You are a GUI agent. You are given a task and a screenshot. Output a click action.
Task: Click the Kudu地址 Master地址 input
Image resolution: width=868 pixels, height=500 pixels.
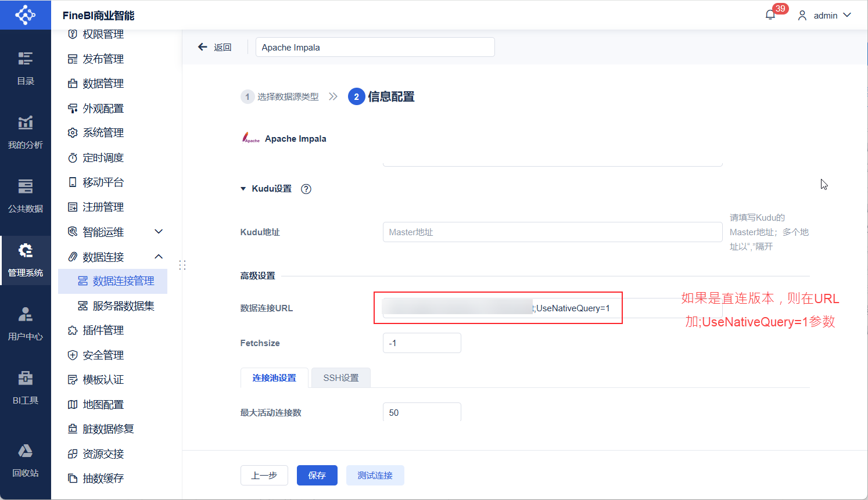[x=553, y=232]
